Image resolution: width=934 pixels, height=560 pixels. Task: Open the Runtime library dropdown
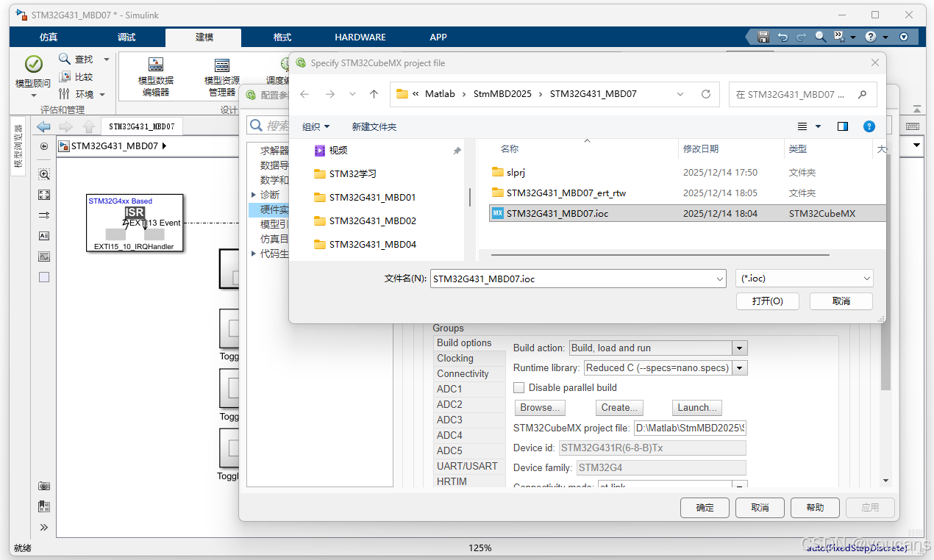coord(740,368)
